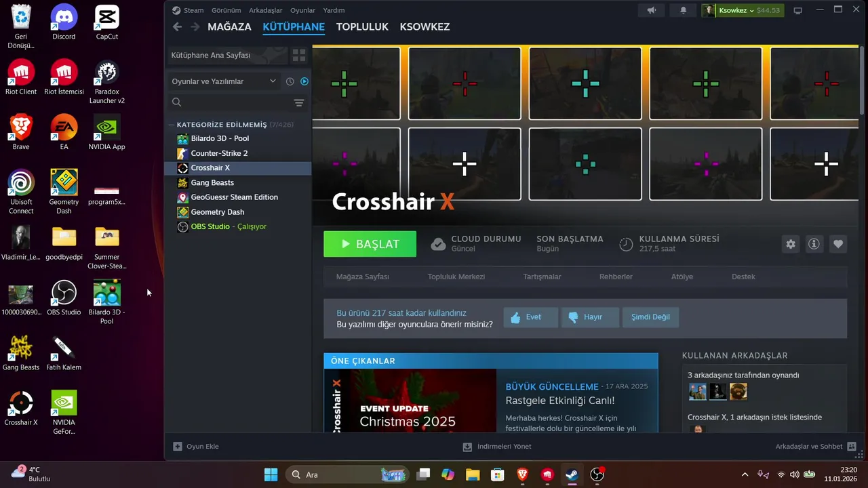Open OBS Studio desktop shortcut
Screen dimensions: 868x488
pos(64,298)
